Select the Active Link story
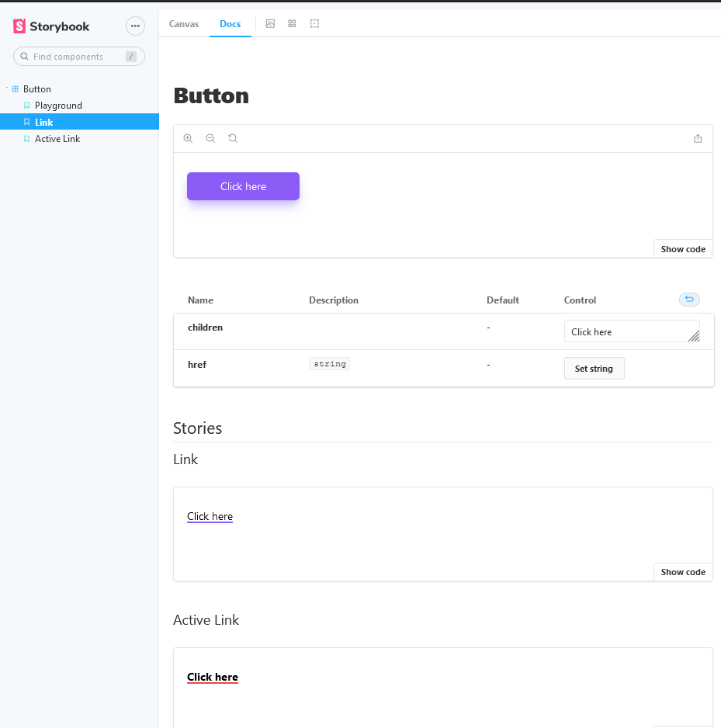Viewport: 721px width, 728px height. pyautogui.click(x=57, y=138)
